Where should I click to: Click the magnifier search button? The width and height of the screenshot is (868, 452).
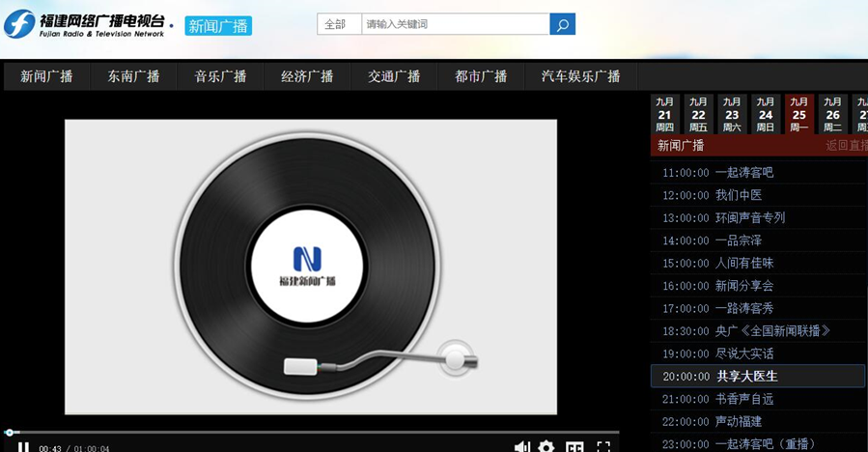tap(563, 24)
